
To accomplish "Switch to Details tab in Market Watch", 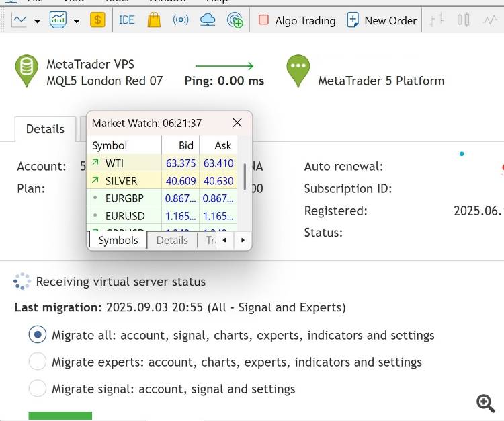I will (172, 241).
